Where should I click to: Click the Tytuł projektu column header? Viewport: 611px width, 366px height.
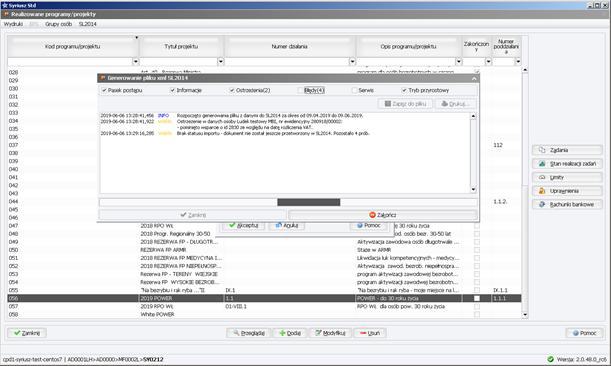[181, 46]
